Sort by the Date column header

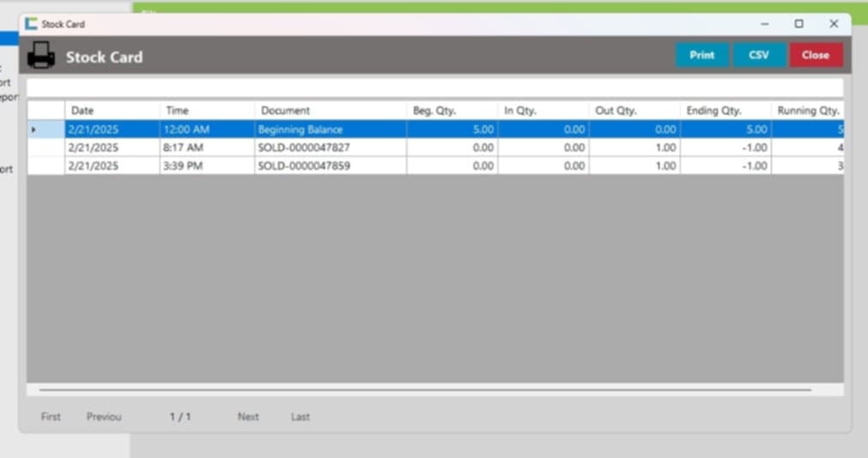112,111
